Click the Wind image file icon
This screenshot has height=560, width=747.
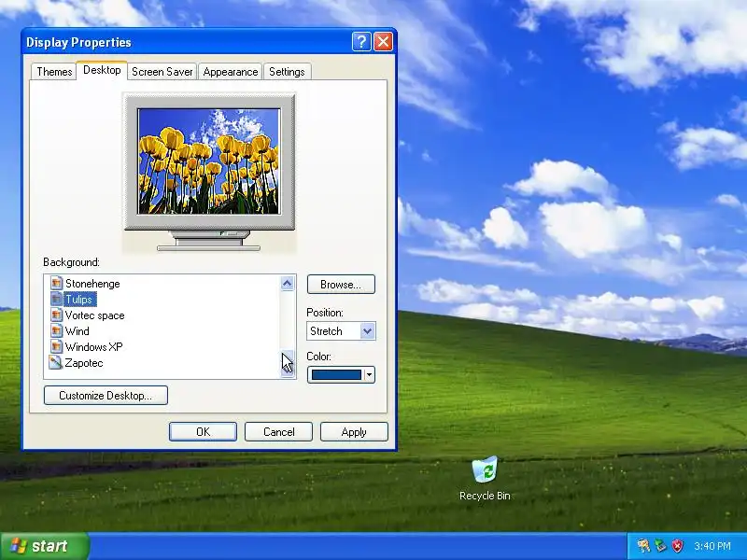pyautogui.click(x=56, y=331)
